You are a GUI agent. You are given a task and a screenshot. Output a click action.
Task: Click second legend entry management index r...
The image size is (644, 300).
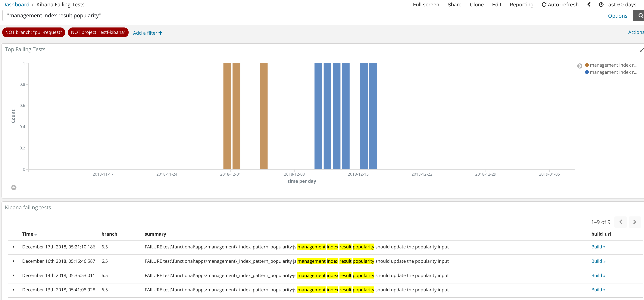click(x=613, y=72)
